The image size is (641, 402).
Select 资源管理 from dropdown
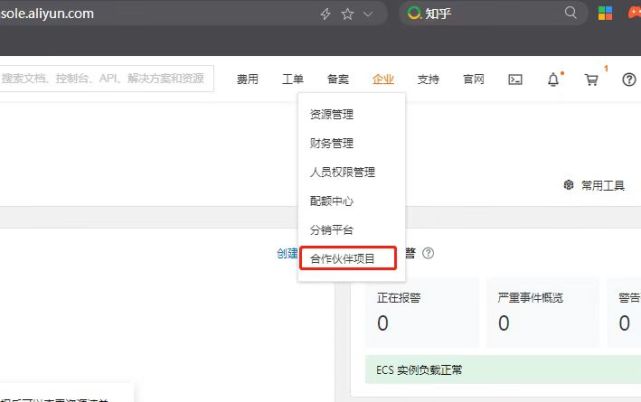(332, 115)
